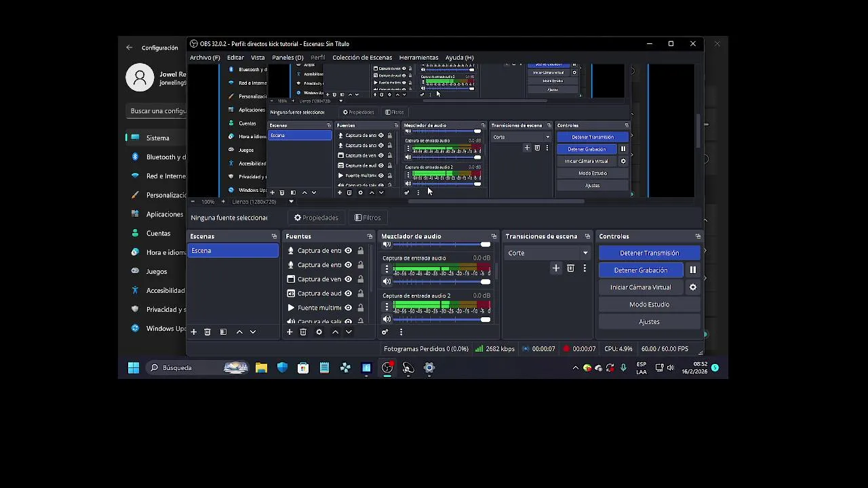Open Filtros for selected source
Screen dimensions: 868x488
point(368,218)
